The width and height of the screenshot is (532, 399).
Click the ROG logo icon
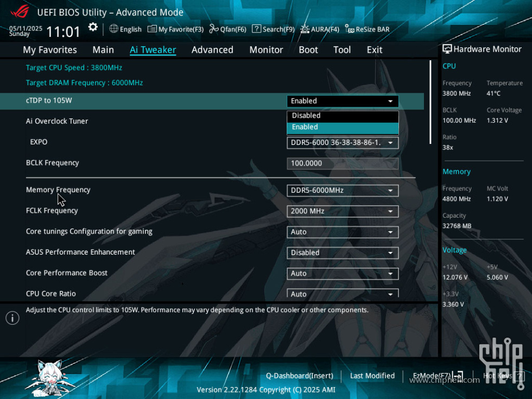click(x=20, y=12)
